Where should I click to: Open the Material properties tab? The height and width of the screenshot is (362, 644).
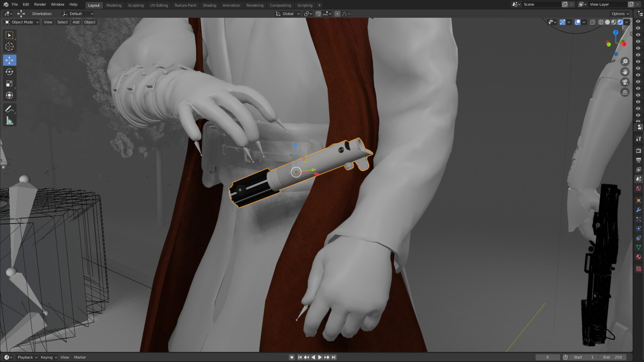638,257
